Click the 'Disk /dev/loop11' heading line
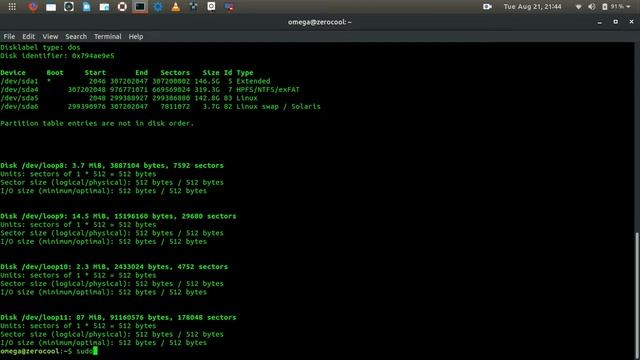640x360 pixels. [x=118, y=318]
